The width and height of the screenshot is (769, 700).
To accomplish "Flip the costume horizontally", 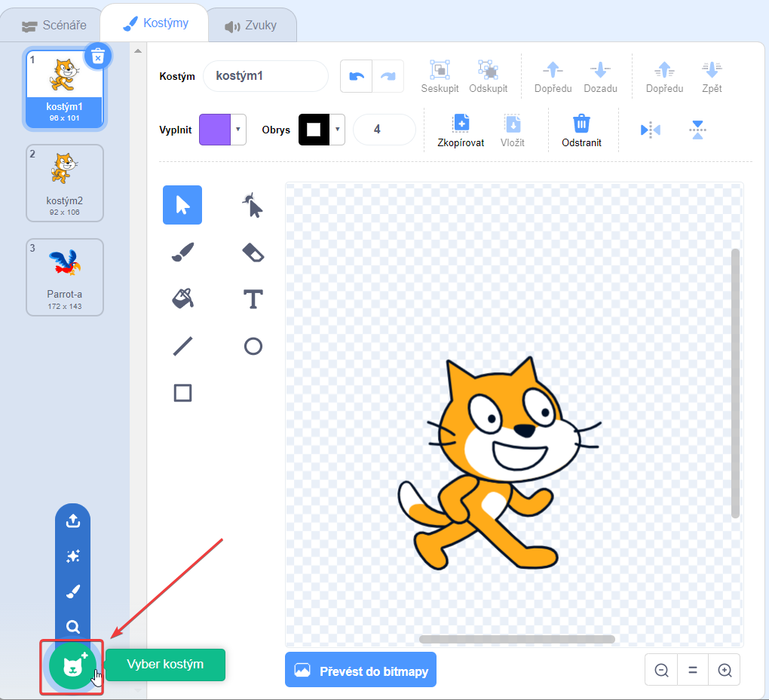I will click(650, 129).
